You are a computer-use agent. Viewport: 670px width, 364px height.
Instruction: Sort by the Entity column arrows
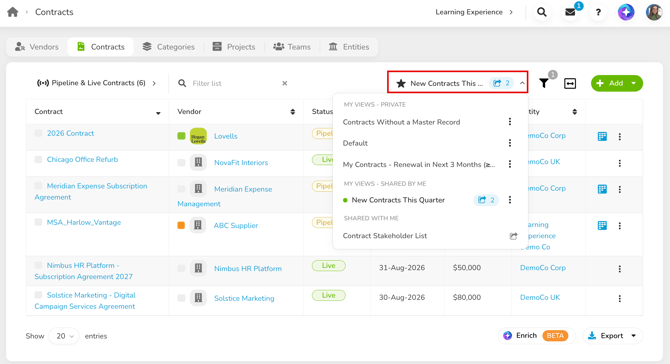pos(575,112)
